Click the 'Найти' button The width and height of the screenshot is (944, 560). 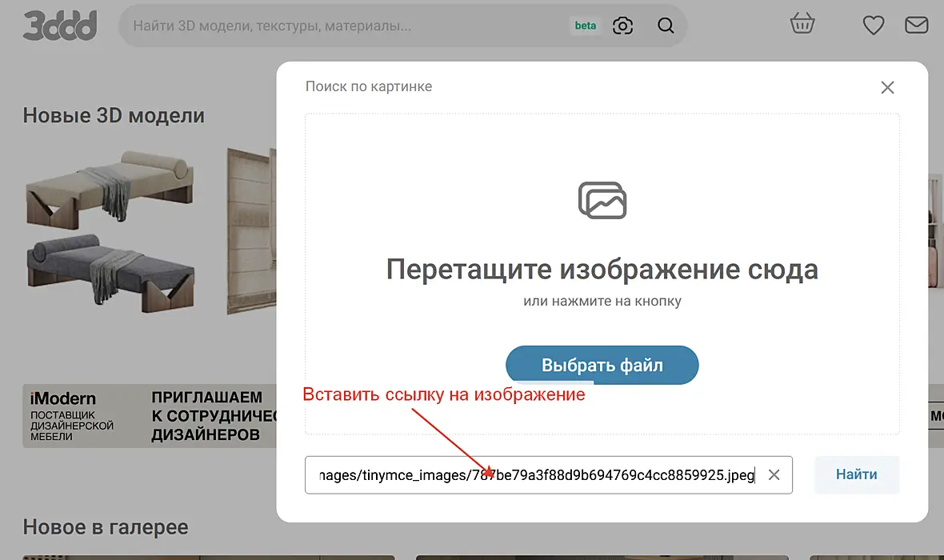click(x=856, y=474)
